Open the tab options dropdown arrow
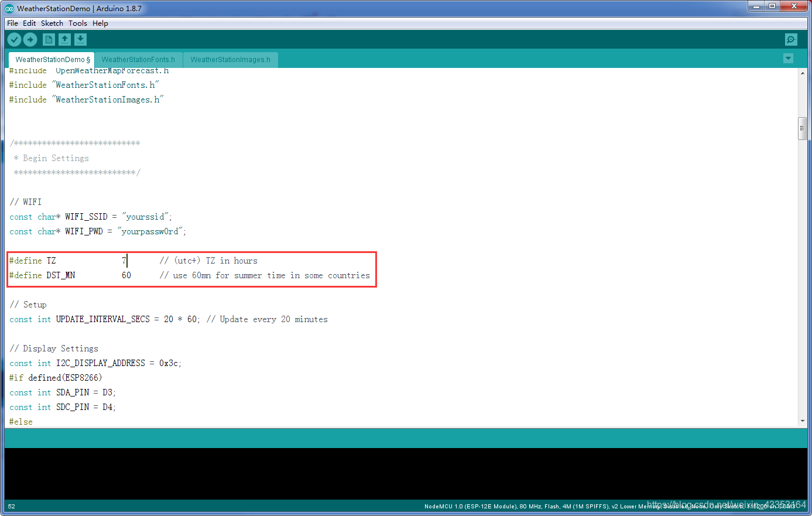 (x=788, y=59)
